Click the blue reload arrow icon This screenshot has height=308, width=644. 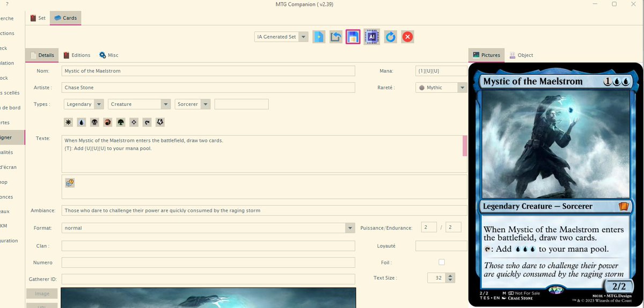click(391, 37)
